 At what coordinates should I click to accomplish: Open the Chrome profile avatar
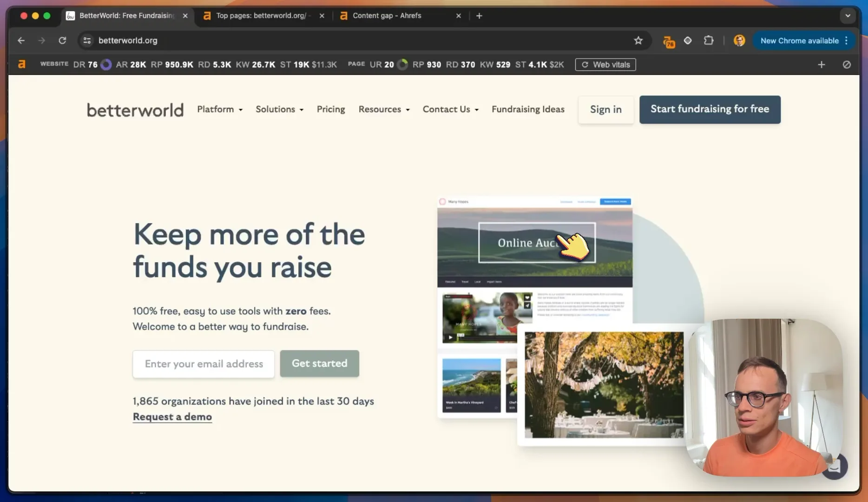[739, 40]
